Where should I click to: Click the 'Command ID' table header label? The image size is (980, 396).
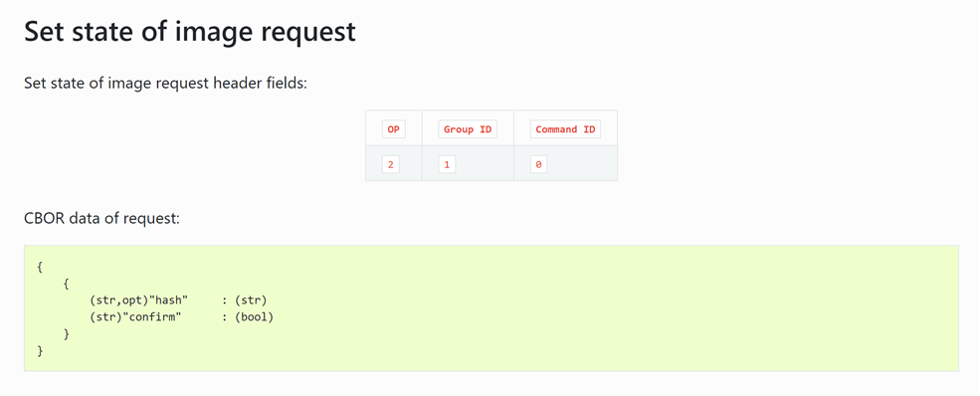coord(565,129)
